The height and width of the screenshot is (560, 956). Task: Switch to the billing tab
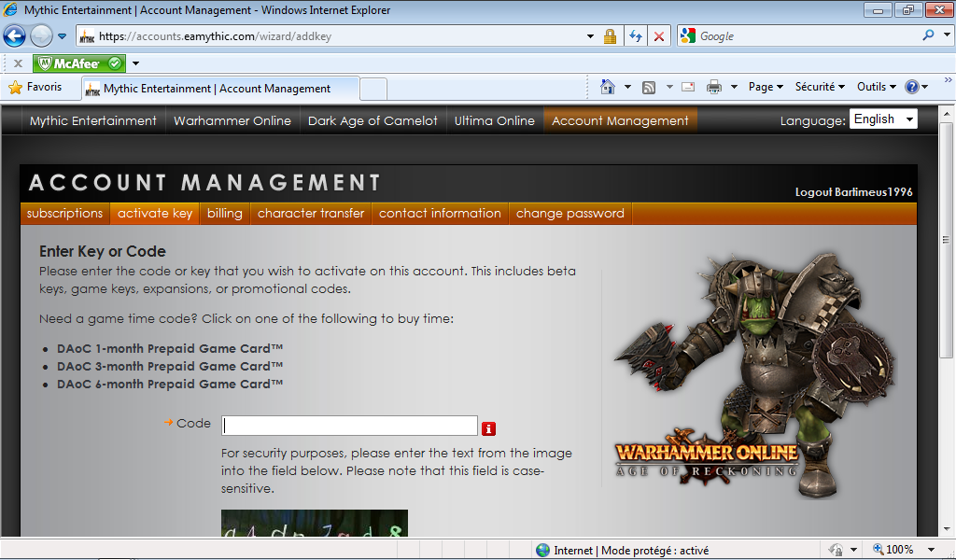tap(225, 214)
